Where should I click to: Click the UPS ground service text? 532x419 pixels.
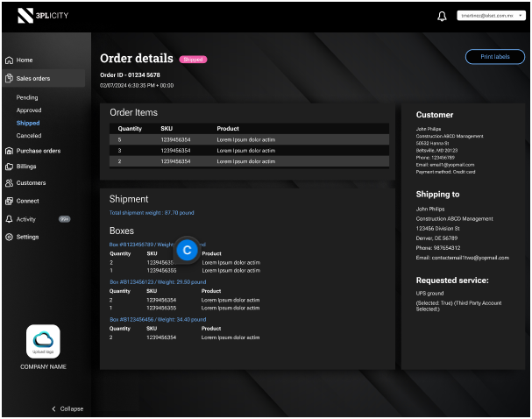tap(429, 294)
